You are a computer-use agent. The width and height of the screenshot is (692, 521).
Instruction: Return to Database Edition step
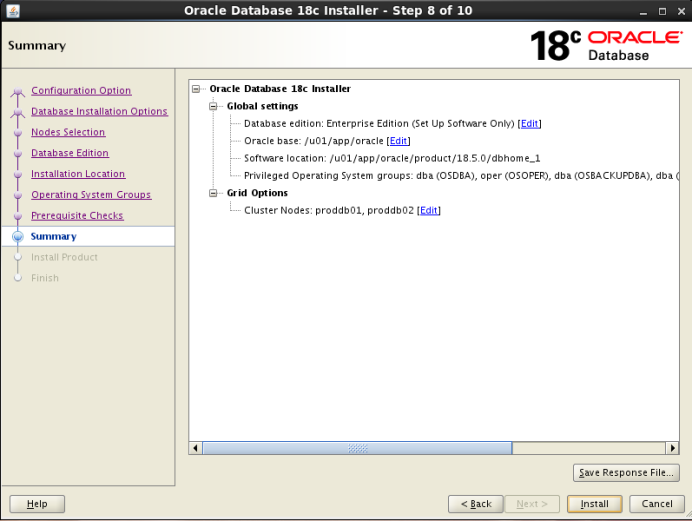click(70, 153)
